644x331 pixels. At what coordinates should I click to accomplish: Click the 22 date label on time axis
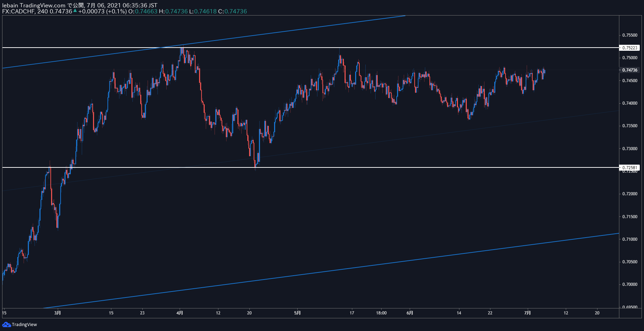[x=490, y=313]
